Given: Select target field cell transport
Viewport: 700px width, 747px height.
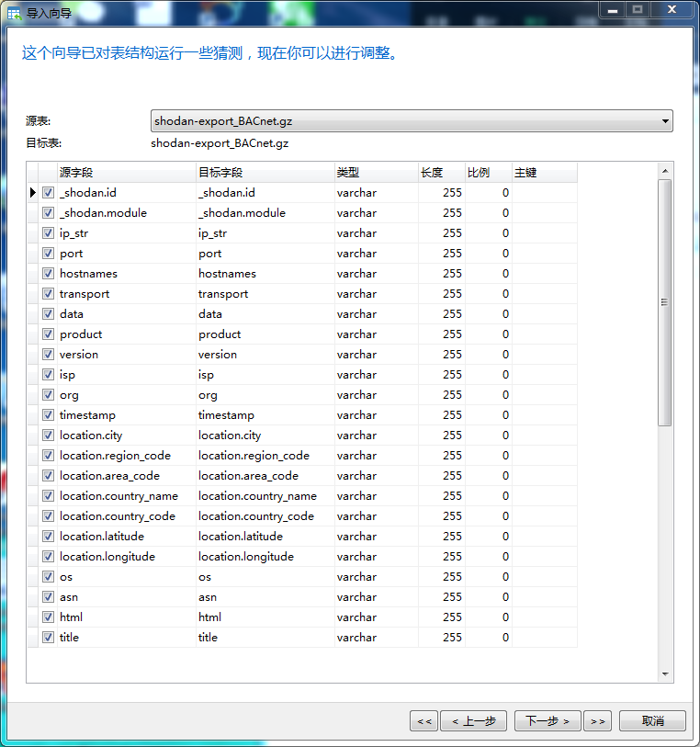Looking at the screenshot, I should tap(265, 293).
